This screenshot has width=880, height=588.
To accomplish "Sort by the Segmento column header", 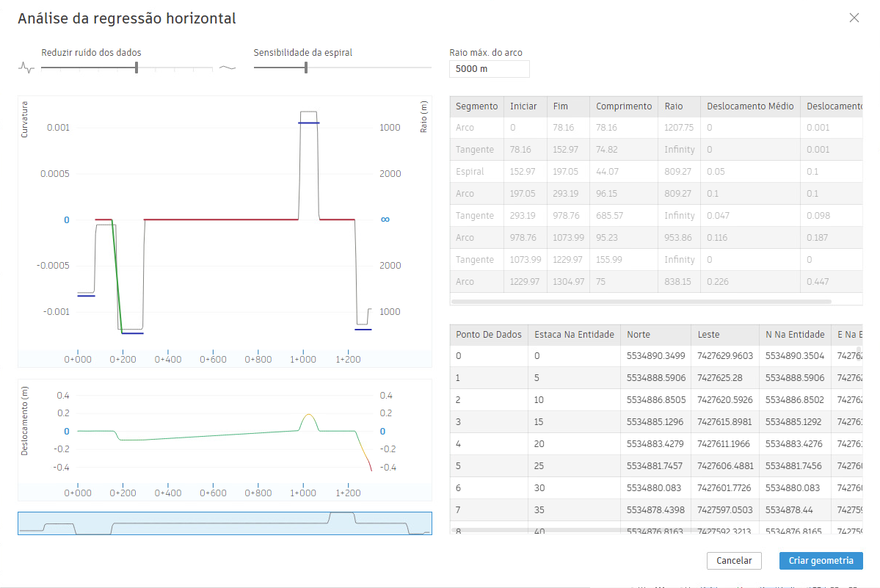I will click(476, 106).
